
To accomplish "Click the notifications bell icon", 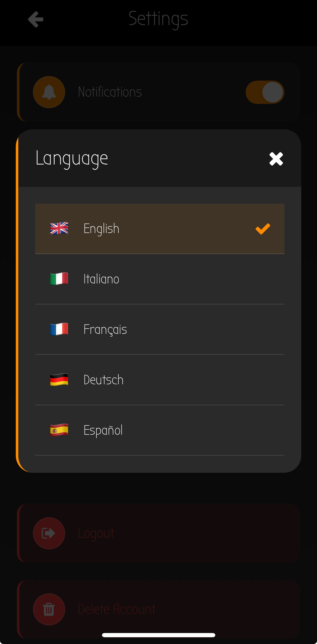I will (x=49, y=92).
